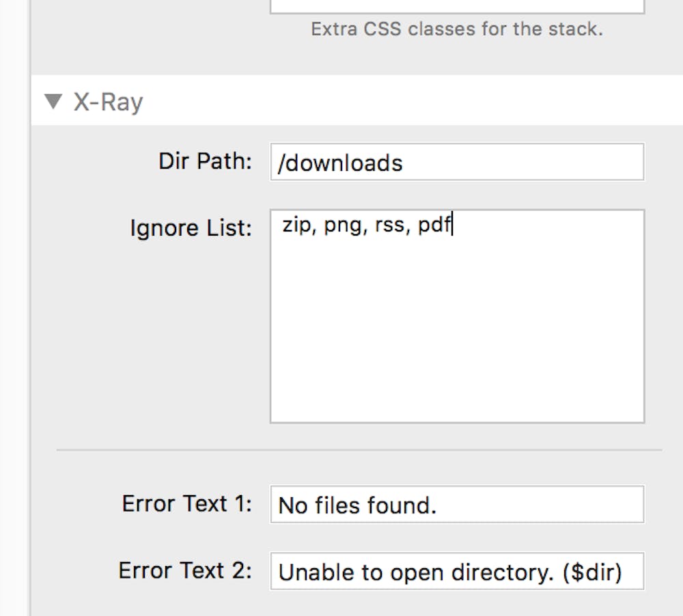
Task: Click inside the Ignore List text area
Action: coord(457,315)
